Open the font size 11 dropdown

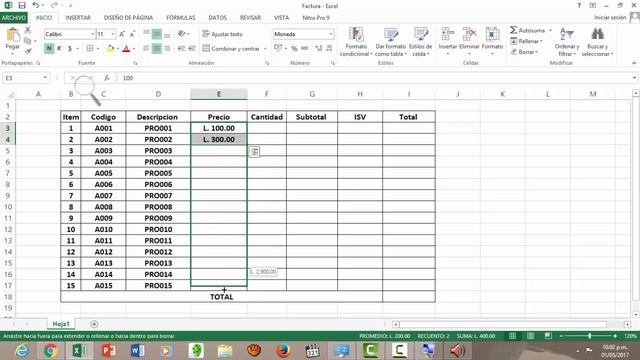[x=113, y=34]
